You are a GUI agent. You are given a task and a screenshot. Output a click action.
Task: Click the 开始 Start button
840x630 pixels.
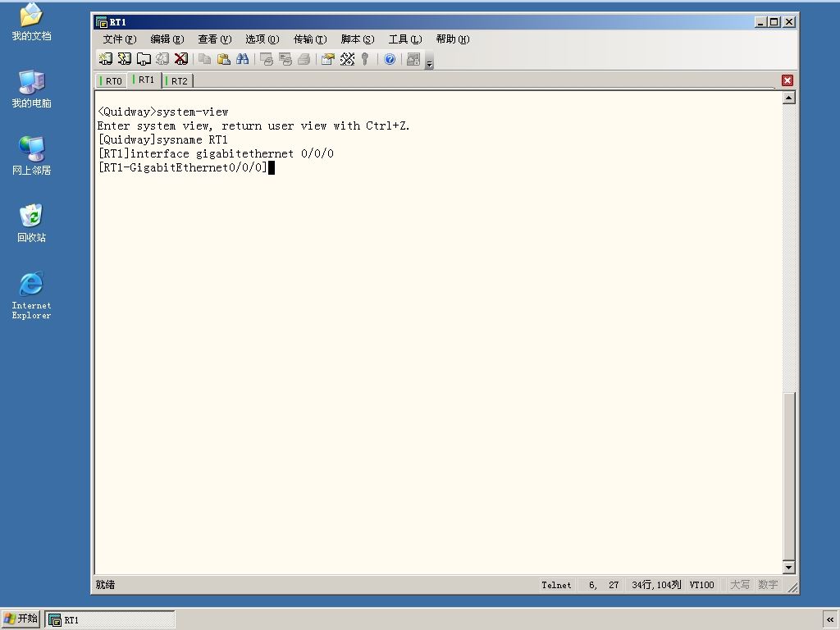point(21,619)
